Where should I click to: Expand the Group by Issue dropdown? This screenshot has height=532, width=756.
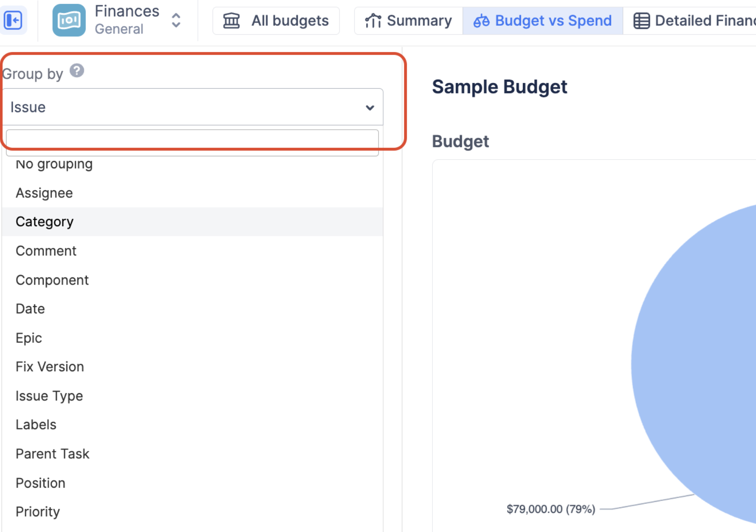coord(193,107)
